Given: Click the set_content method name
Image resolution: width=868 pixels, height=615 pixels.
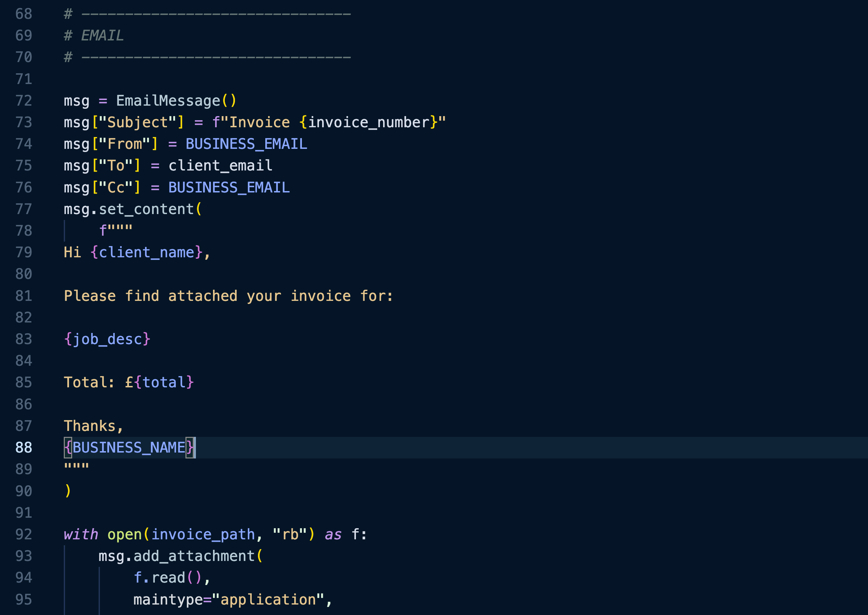Looking at the screenshot, I should pos(146,210).
